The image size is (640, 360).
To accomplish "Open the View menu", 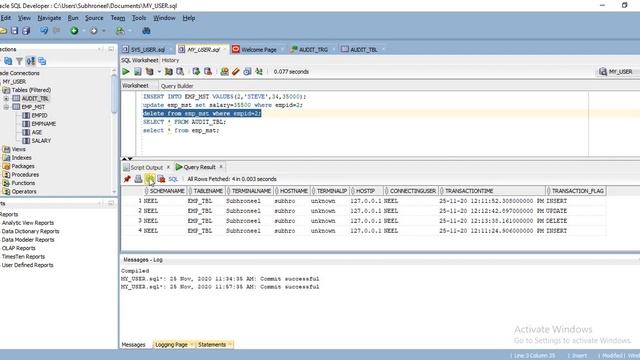I will pos(24,18).
